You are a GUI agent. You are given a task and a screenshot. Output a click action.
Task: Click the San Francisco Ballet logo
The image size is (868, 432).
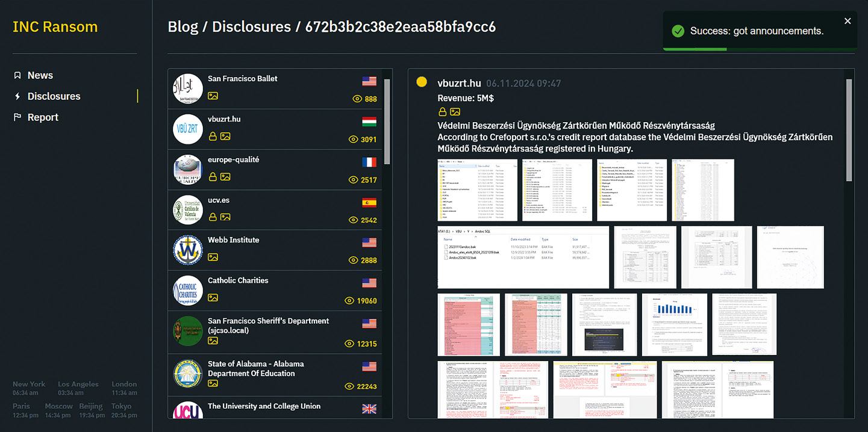(x=188, y=89)
